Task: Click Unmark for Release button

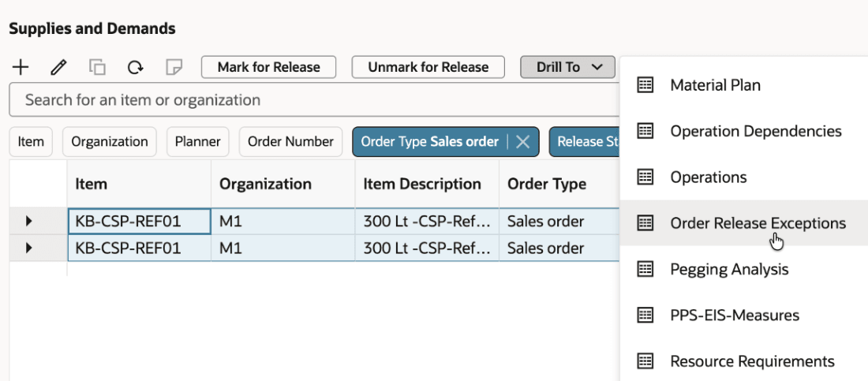Action: pos(428,67)
